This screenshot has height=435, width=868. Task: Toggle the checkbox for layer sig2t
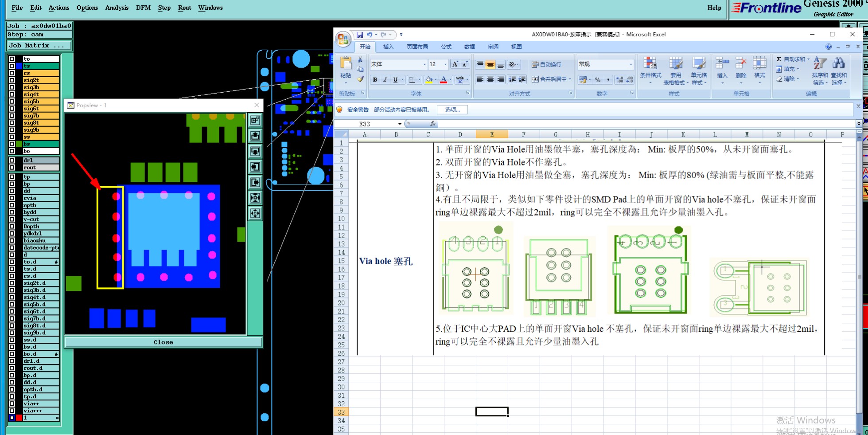(x=12, y=80)
